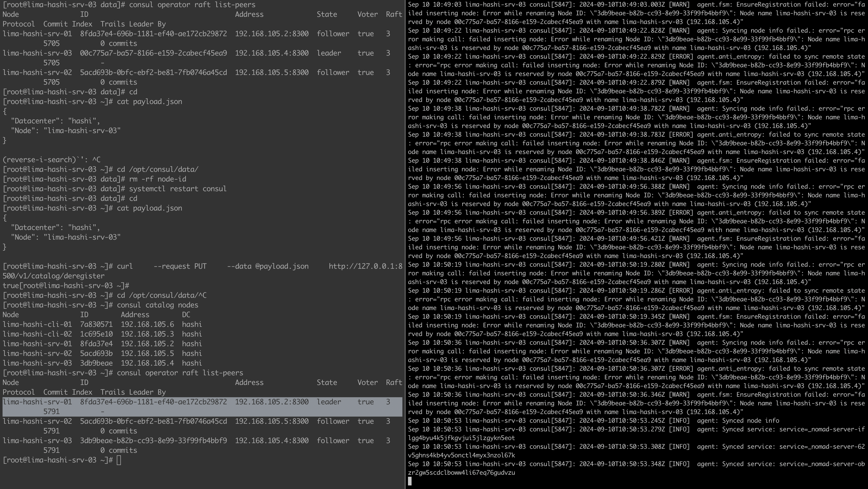Screen dimensions: 868x489
Task: Click the 'DC' column header
Action: pos(186,314)
